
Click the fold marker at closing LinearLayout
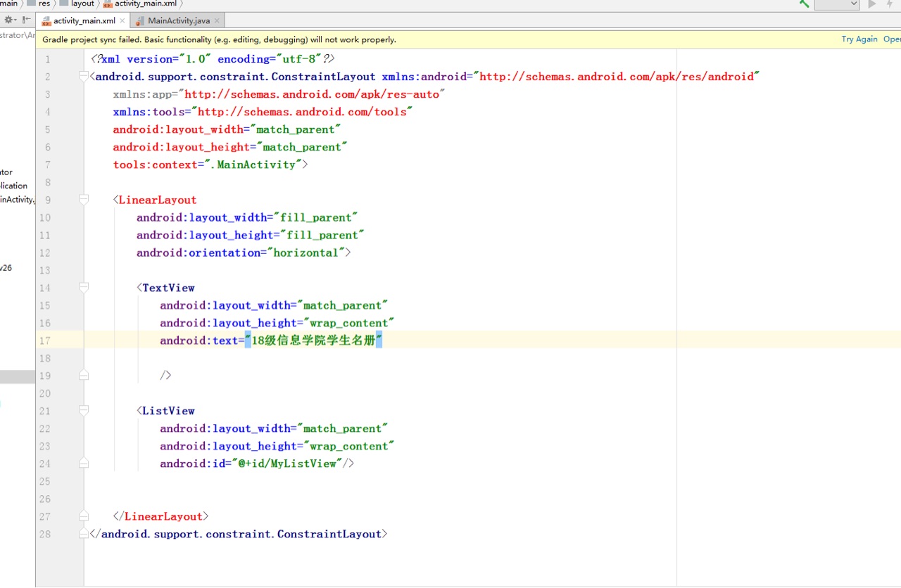(x=84, y=516)
